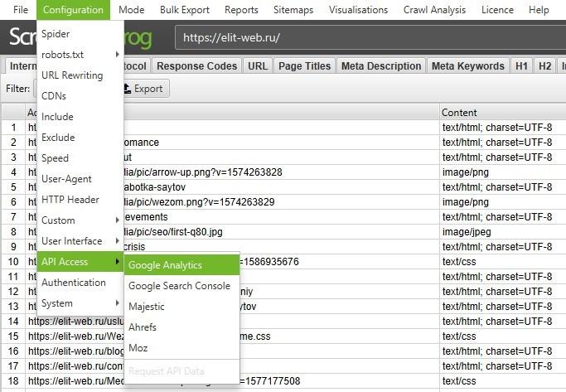Select Majestic API option
This screenshot has width=566, height=392.
click(181, 307)
